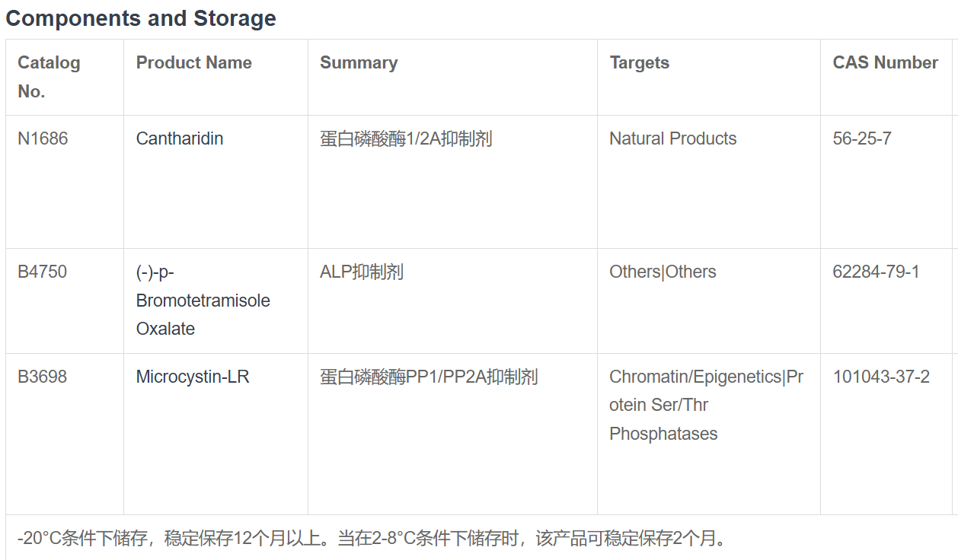
Task: Click CAS number 62284-79-1
Action: [x=876, y=272]
